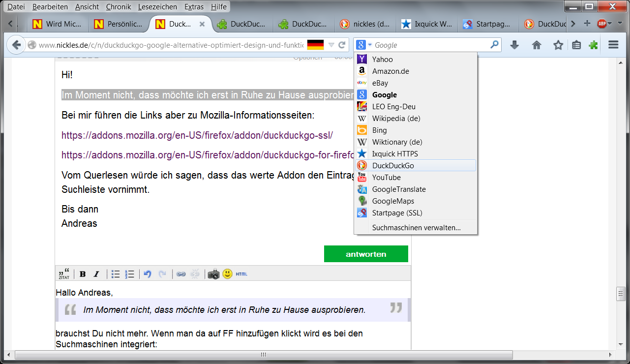Image resolution: width=630 pixels, height=364 pixels.
Task: Click the search magnifier icon
Action: pos(494,45)
